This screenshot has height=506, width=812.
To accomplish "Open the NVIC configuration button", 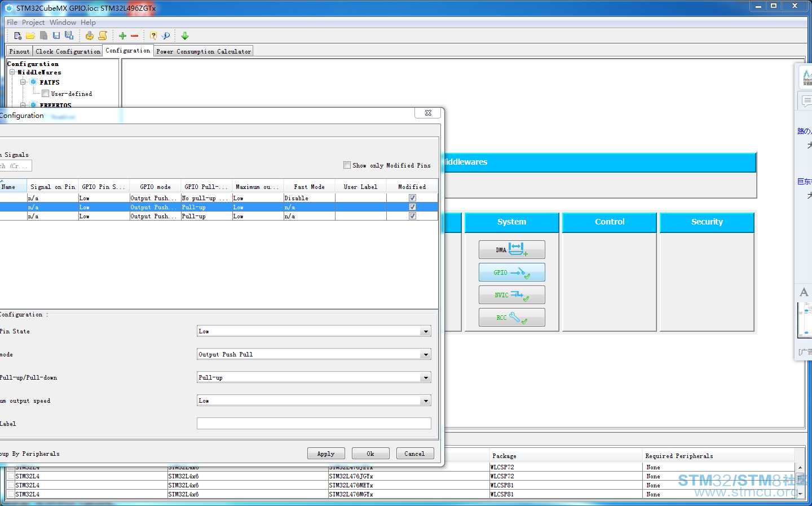I will pos(512,294).
